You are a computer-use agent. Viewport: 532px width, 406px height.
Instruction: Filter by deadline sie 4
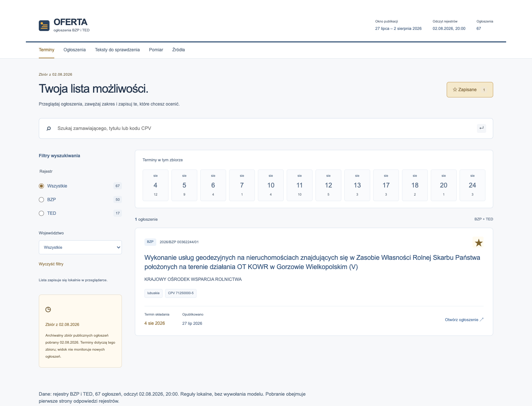156,185
